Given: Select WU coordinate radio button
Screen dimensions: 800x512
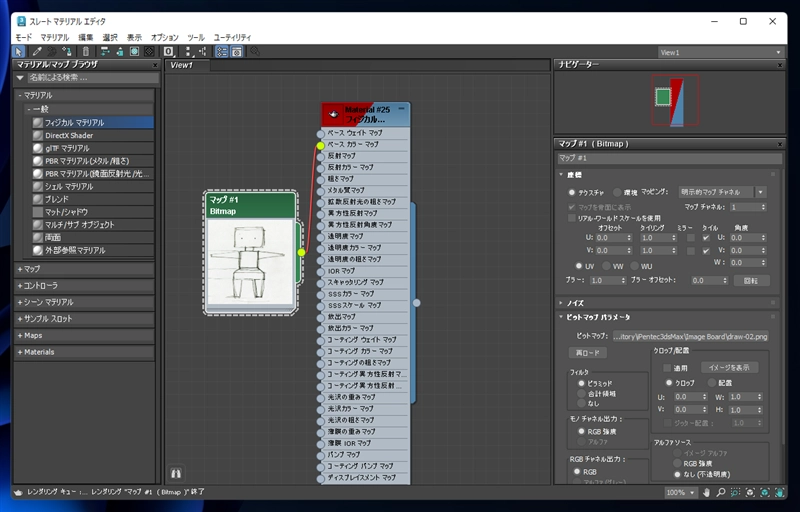Looking at the screenshot, I should 634,266.
